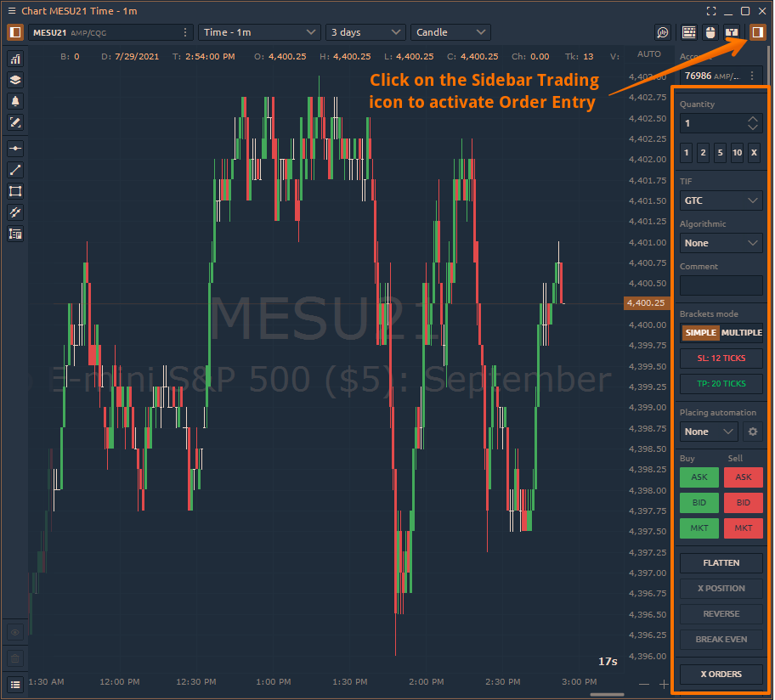775x700 pixels.
Task: Open placing automation gear settings
Action: (752, 432)
